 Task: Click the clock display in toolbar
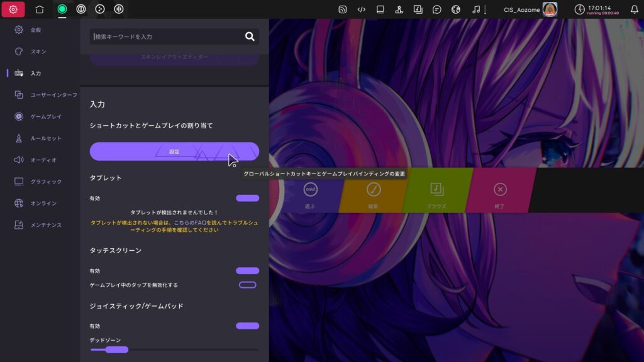coord(597,9)
